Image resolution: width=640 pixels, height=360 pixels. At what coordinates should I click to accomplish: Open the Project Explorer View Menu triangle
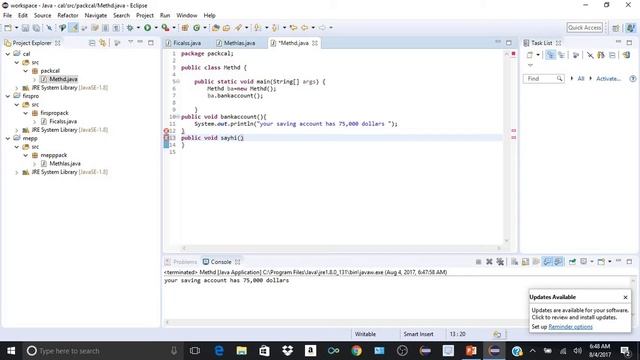tap(131, 42)
